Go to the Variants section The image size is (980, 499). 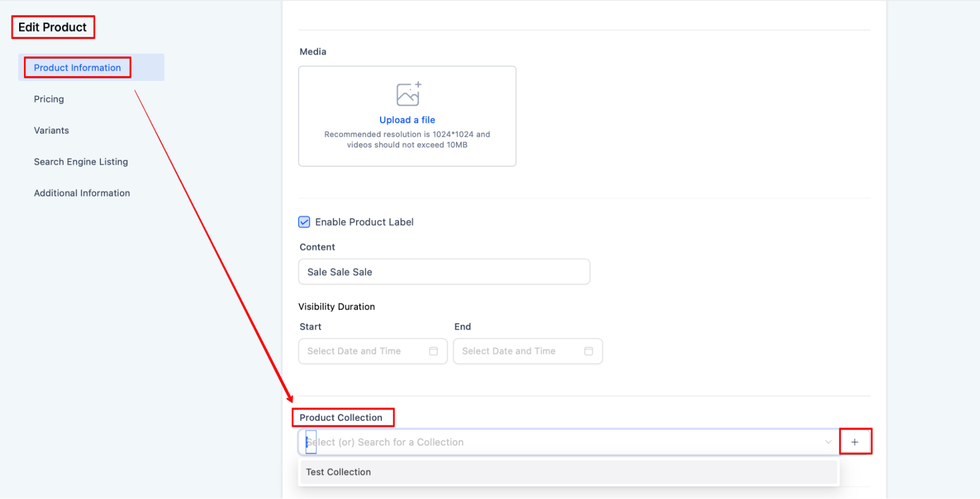click(51, 131)
